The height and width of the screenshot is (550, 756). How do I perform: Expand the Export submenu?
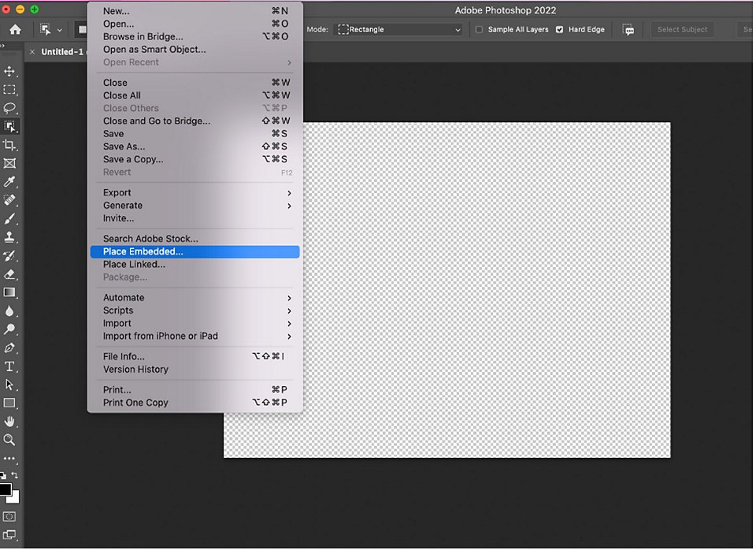(x=196, y=192)
